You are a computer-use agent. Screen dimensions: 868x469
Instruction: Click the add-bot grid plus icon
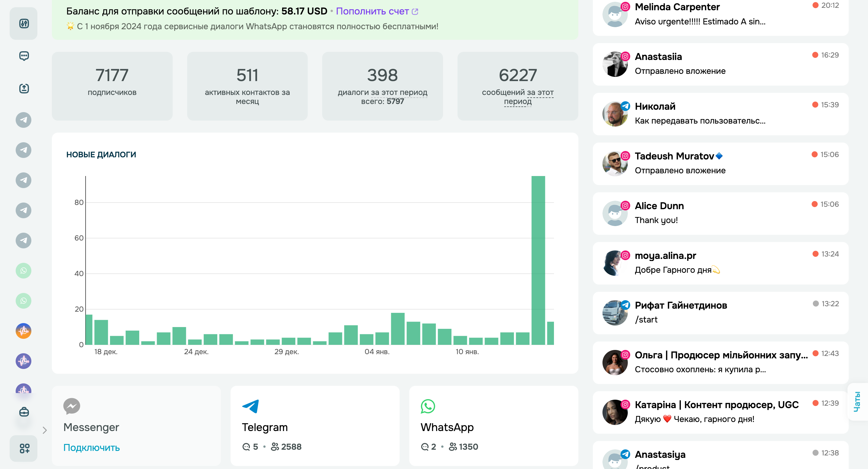[x=24, y=448]
